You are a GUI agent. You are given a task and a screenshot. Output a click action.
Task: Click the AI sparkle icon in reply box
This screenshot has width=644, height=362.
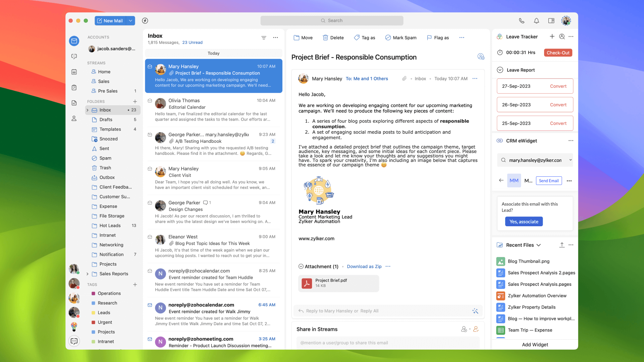[475, 311]
